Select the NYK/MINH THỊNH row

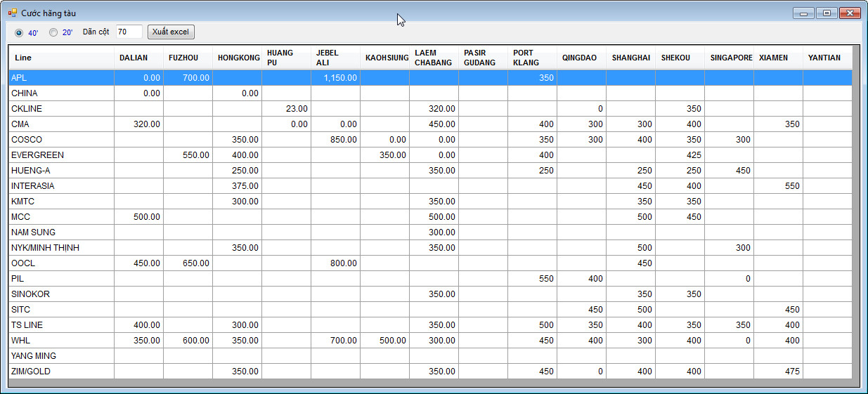(x=430, y=247)
